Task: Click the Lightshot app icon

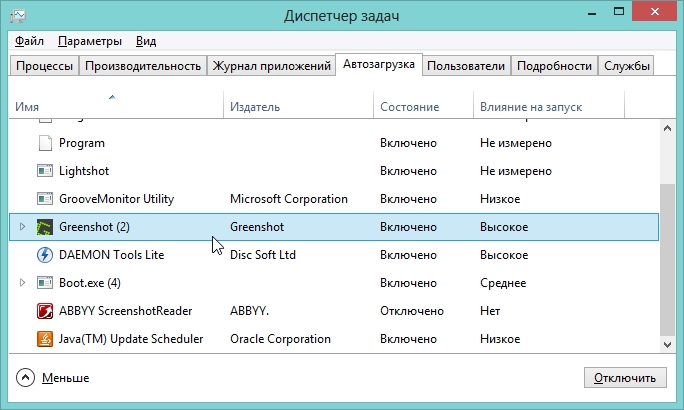Action: coord(45,171)
